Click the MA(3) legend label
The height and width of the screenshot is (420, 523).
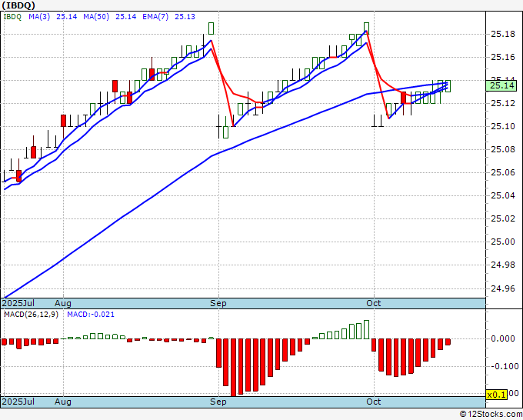pos(39,17)
